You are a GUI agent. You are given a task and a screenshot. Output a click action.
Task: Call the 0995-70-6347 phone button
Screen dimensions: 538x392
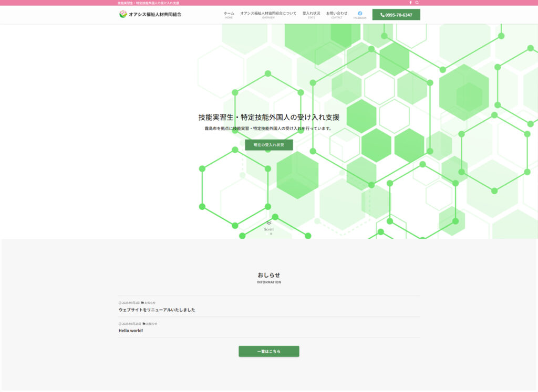coord(396,15)
